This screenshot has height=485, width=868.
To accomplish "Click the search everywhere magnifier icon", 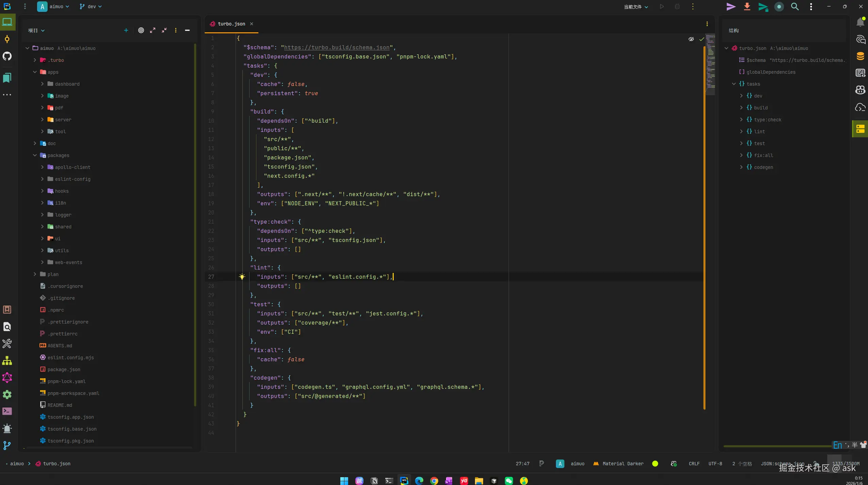I will pos(795,6).
